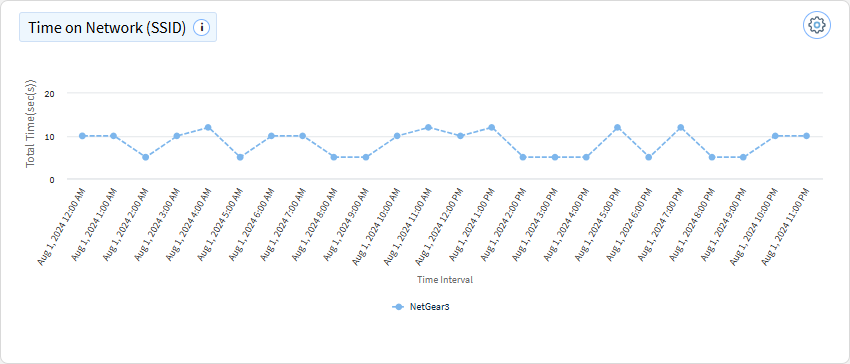This screenshot has height=364, width=850.
Task: Click the x-axis label Aug 1, 2024 12:00 PM
Action: tap(439, 226)
